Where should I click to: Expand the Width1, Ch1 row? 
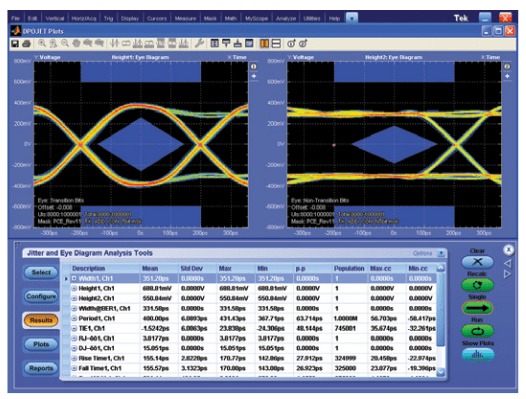point(74,279)
